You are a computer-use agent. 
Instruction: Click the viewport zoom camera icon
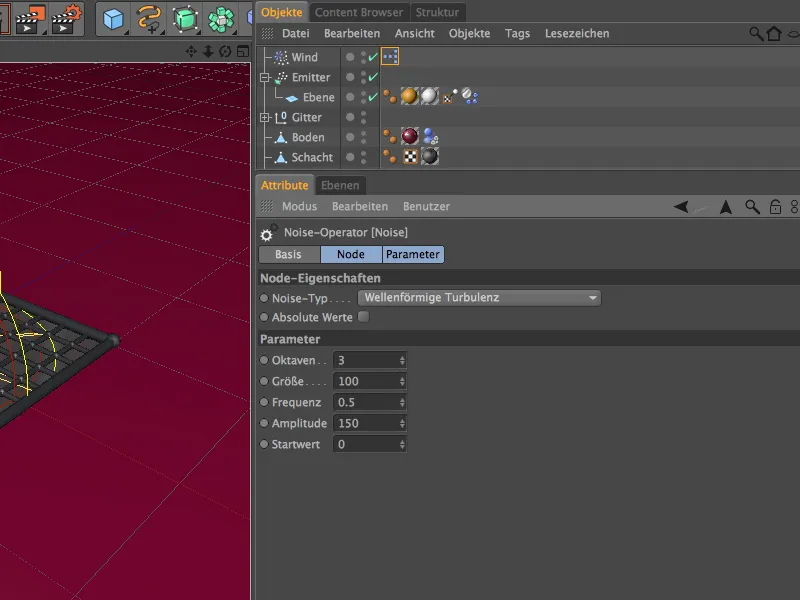click(208, 52)
